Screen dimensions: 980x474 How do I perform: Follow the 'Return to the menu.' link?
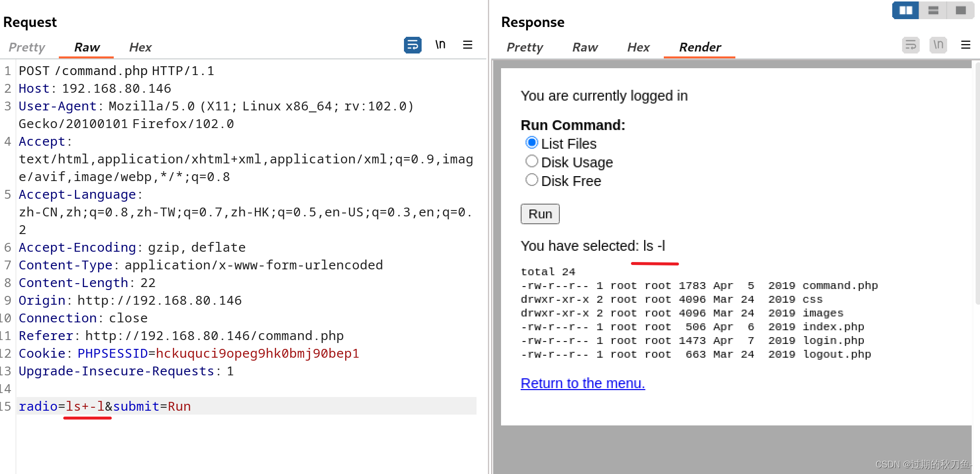pos(583,383)
